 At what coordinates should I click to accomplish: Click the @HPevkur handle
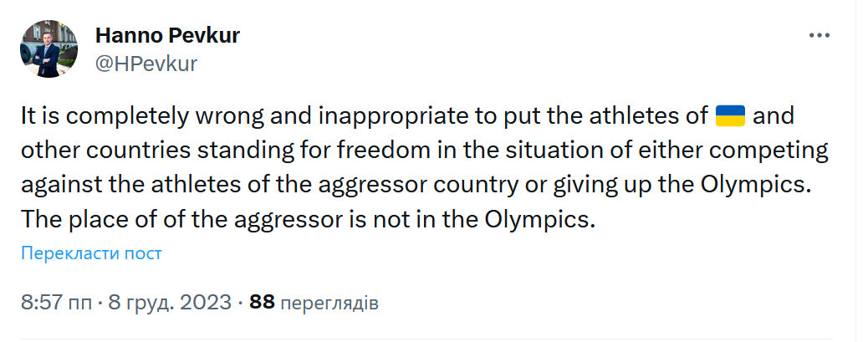[146, 63]
